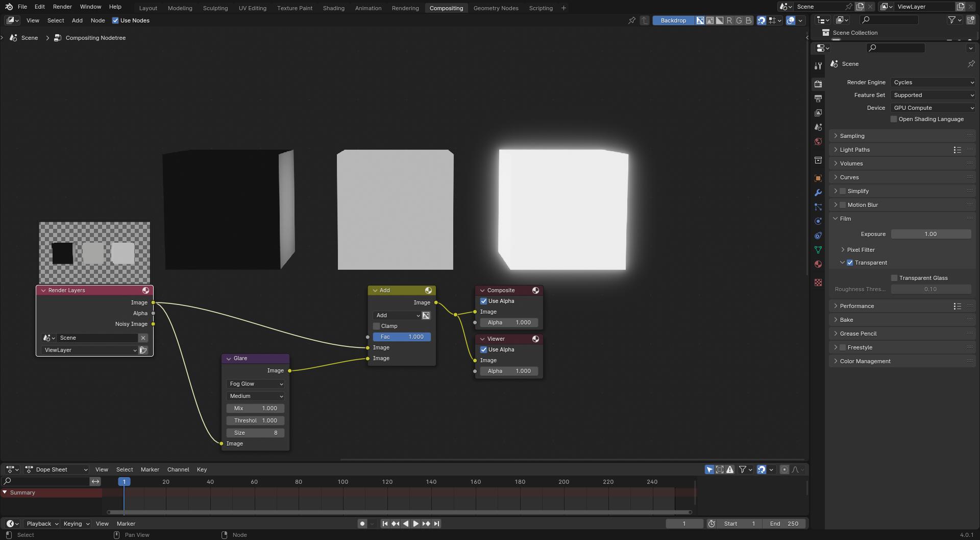The image size is (980, 540).
Task: Toggle Use Alpha in the Composite node
Action: click(483, 301)
